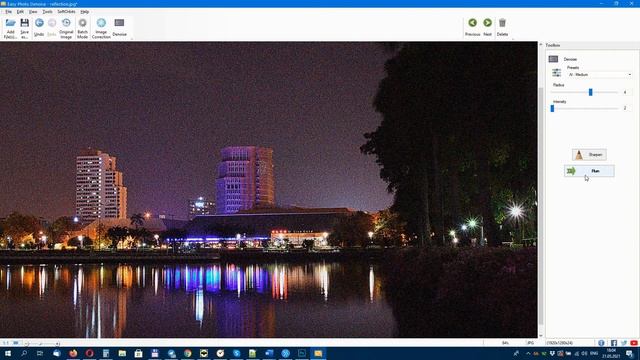Image resolution: width=640 pixels, height=360 pixels.
Task: Open Windows taskbar search
Action: pyautogui.click(x=24, y=353)
